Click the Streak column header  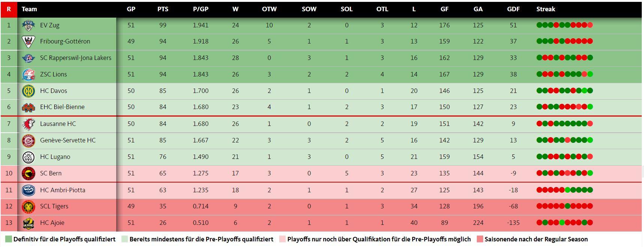pyautogui.click(x=545, y=9)
